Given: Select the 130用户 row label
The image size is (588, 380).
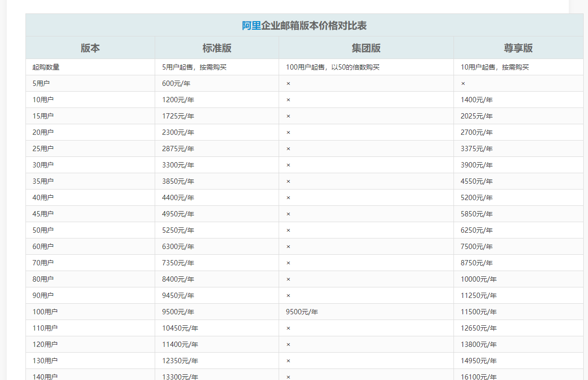Looking at the screenshot, I should coord(45,361).
